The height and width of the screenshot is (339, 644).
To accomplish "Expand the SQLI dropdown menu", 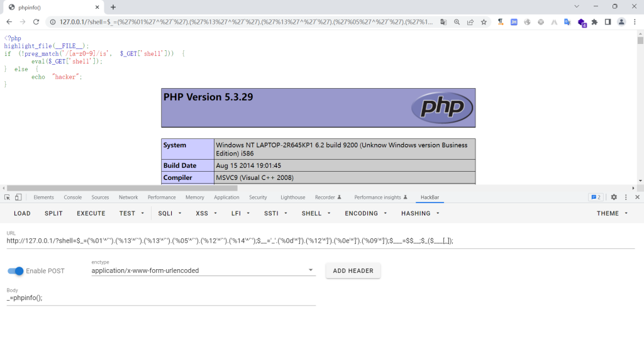I will tap(169, 213).
